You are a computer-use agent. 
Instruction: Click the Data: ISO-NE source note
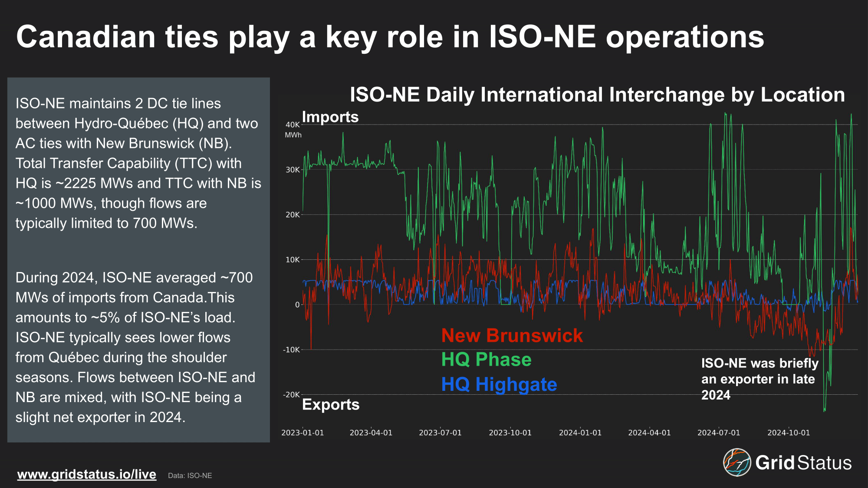[x=190, y=475]
